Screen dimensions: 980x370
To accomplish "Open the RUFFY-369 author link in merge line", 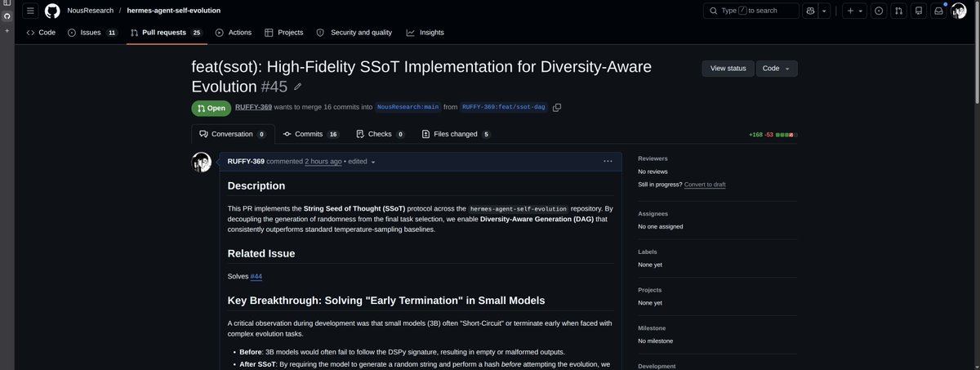I will click(x=253, y=107).
